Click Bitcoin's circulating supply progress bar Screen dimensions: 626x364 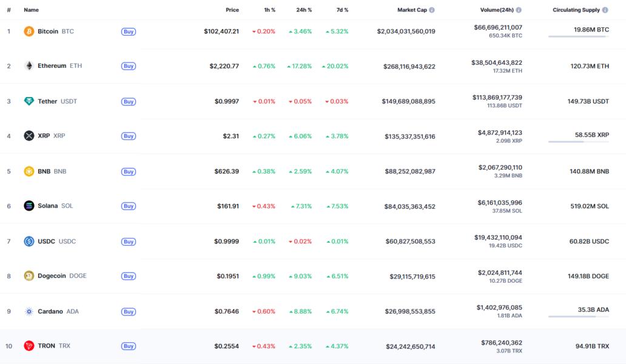click(x=578, y=36)
